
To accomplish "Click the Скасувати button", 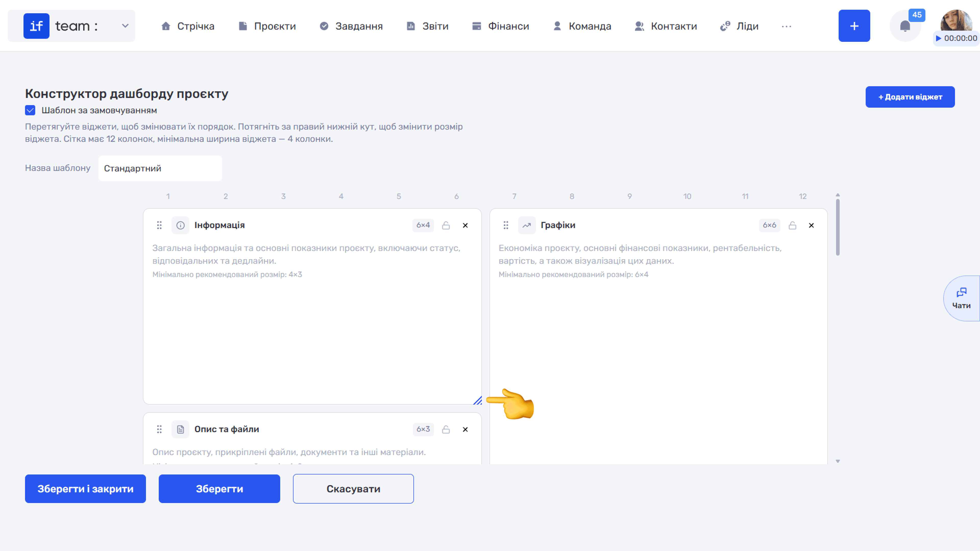I will point(353,489).
